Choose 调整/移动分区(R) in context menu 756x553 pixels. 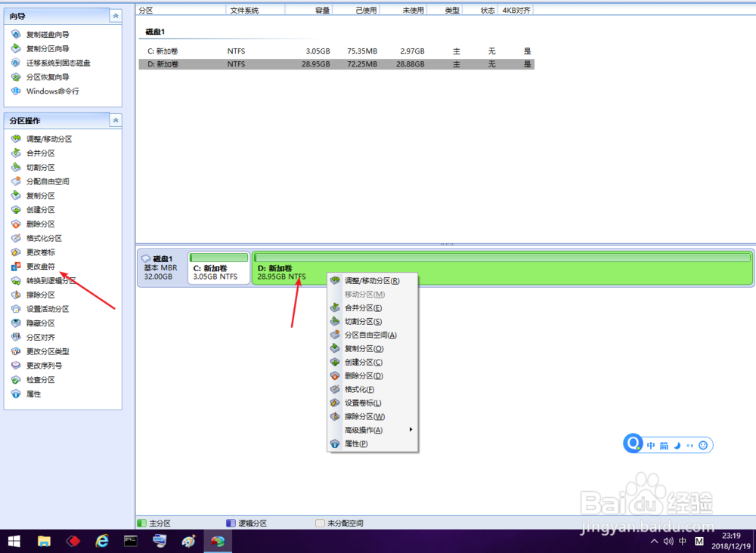click(x=372, y=280)
